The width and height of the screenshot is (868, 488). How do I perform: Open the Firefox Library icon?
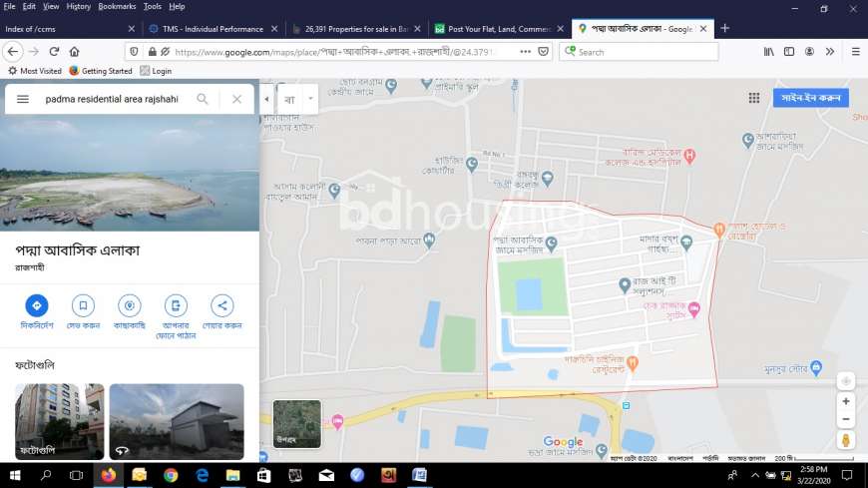769,52
